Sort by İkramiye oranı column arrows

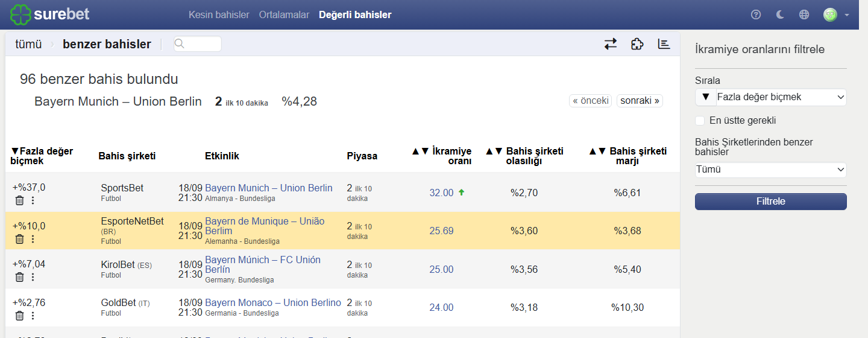click(420, 151)
